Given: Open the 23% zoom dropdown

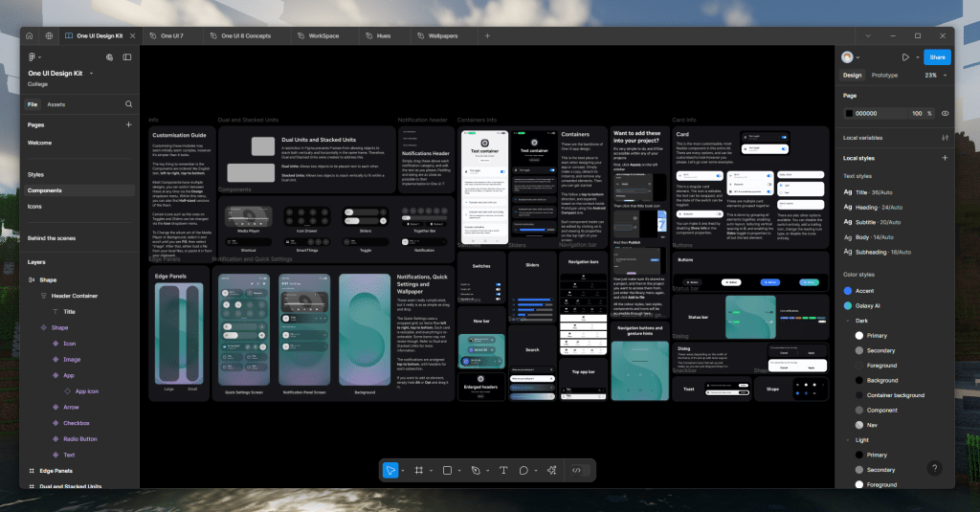Looking at the screenshot, I should click(x=935, y=75).
